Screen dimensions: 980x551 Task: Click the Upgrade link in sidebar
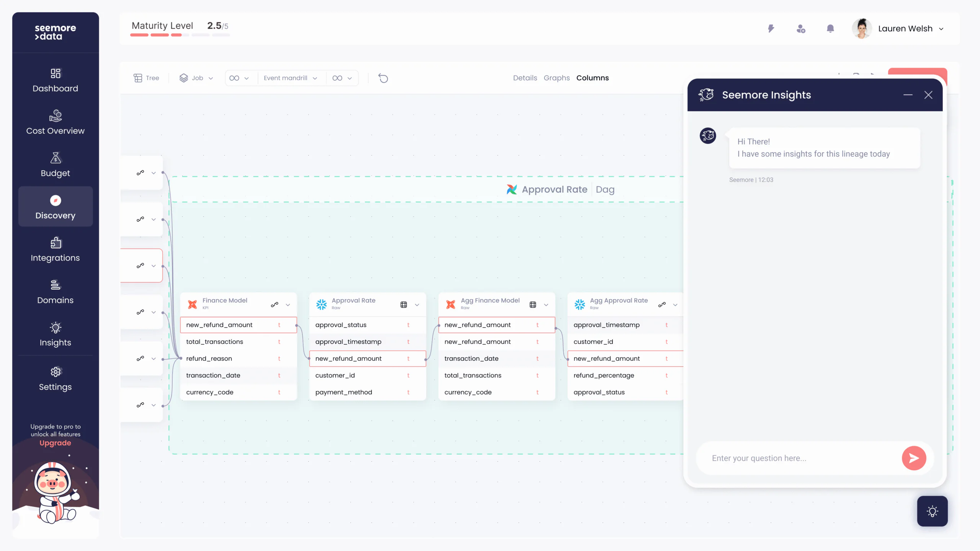click(56, 443)
